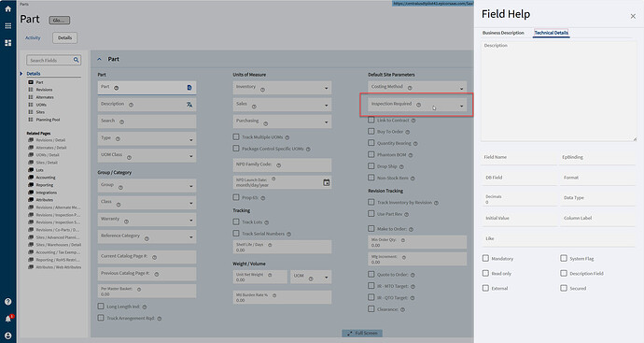Click the NPD Family Code input field

pyautogui.click(x=282, y=164)
